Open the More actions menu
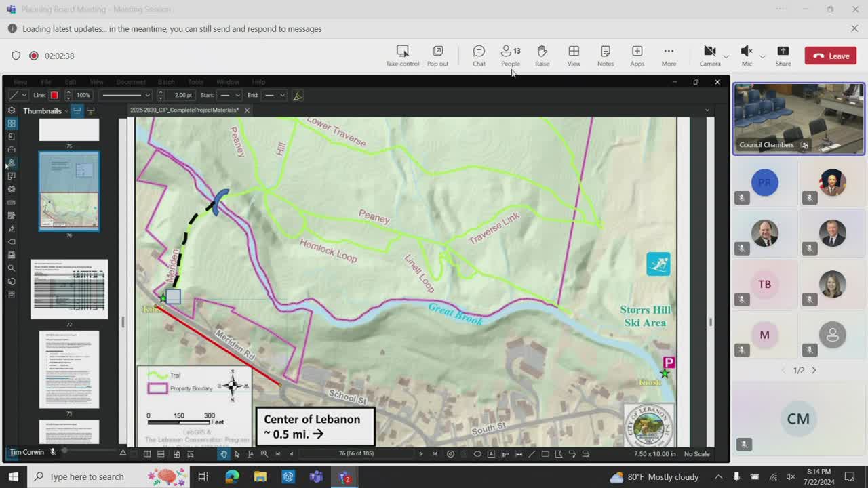Viewport: 868px width, 488px height. (x=669, y=56)
